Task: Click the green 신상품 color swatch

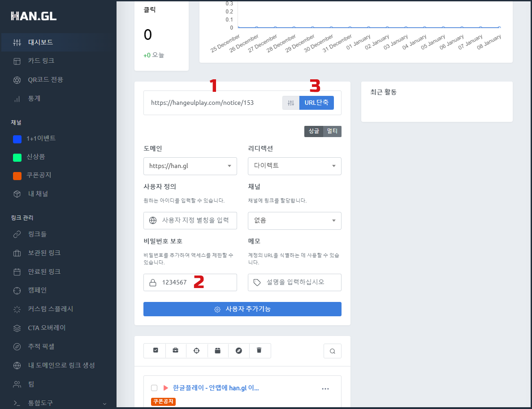Action: (17, 157)
